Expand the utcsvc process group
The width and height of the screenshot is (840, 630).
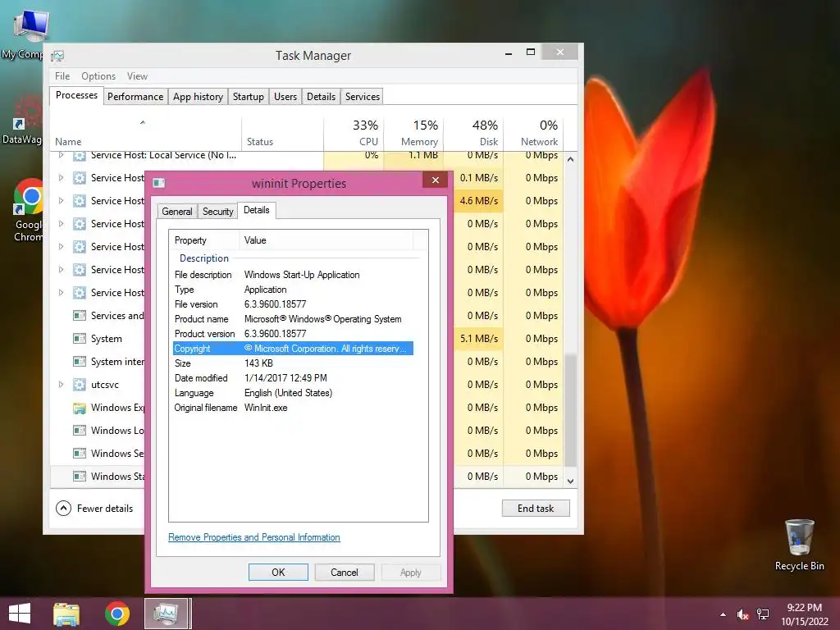pos(61,385)
